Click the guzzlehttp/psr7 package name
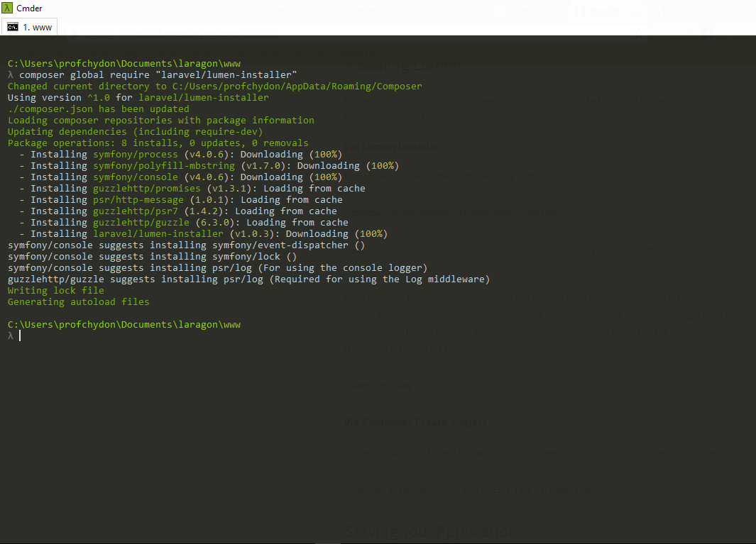Screen dimensions: 756x544 pos(136,211)
